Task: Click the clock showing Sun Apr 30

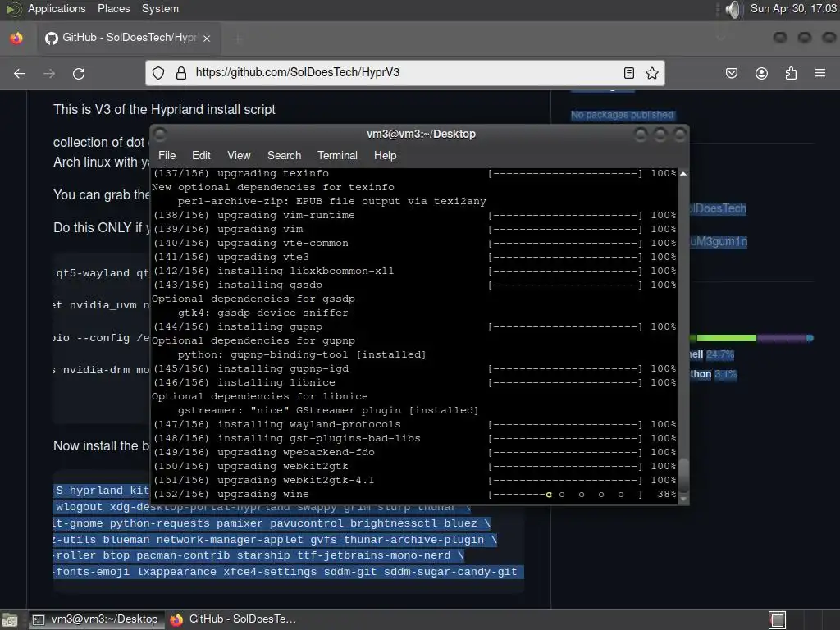Action: [793, 8]
